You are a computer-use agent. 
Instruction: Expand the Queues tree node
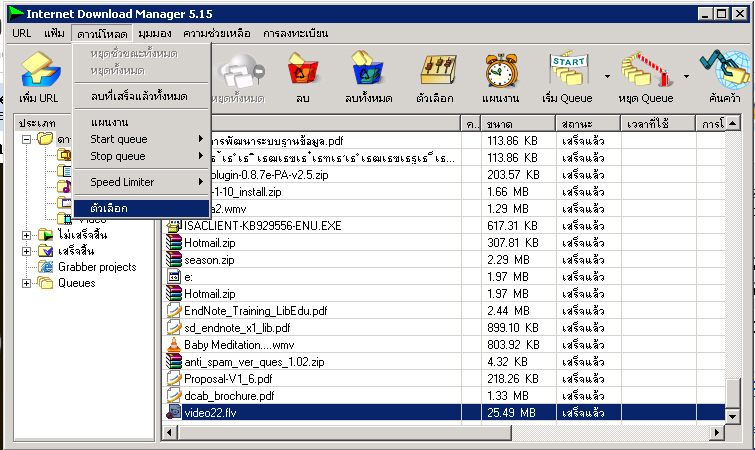tap(26, 283)
